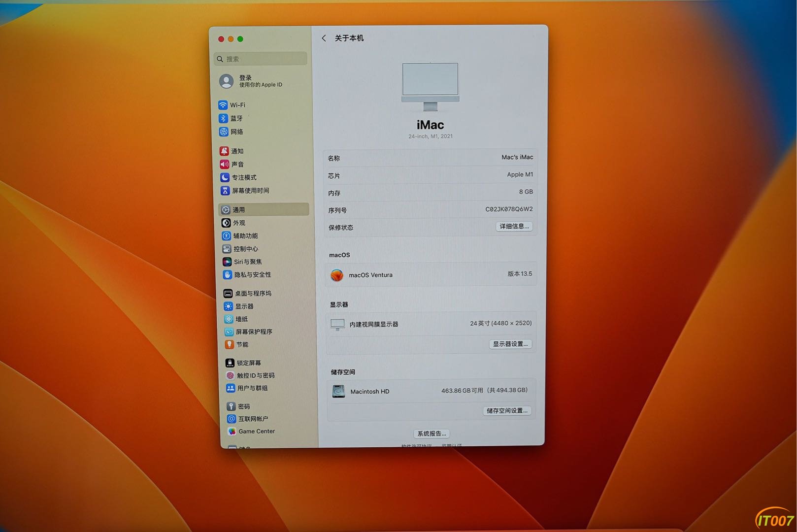
Task: Click the macOS Ventura logo icon
Action: [337, 275]
